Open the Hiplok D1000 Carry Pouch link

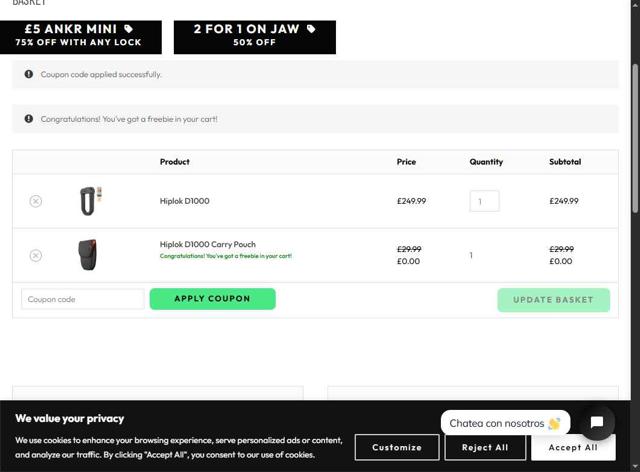pos(208,244)
